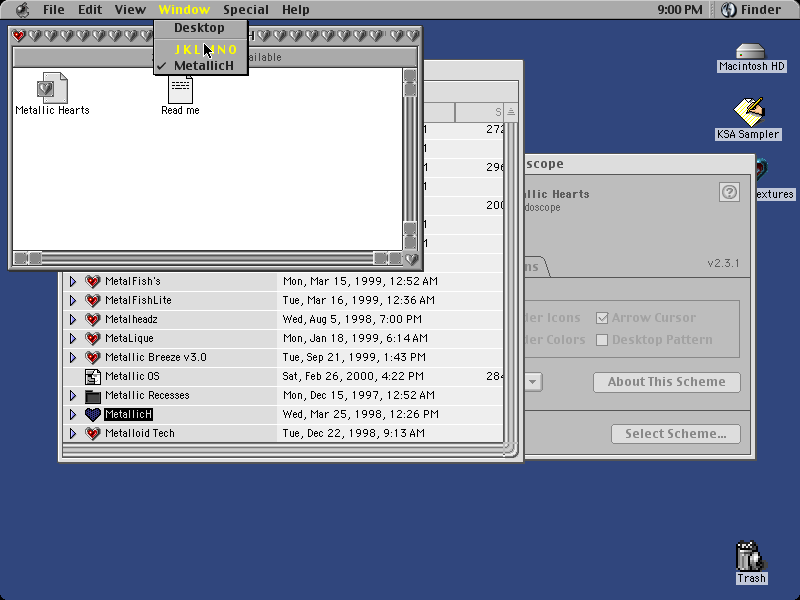The image size is (800, 600).
Task: Expand the Metalheadz disclosure triangle
Action: coord(73,319)
